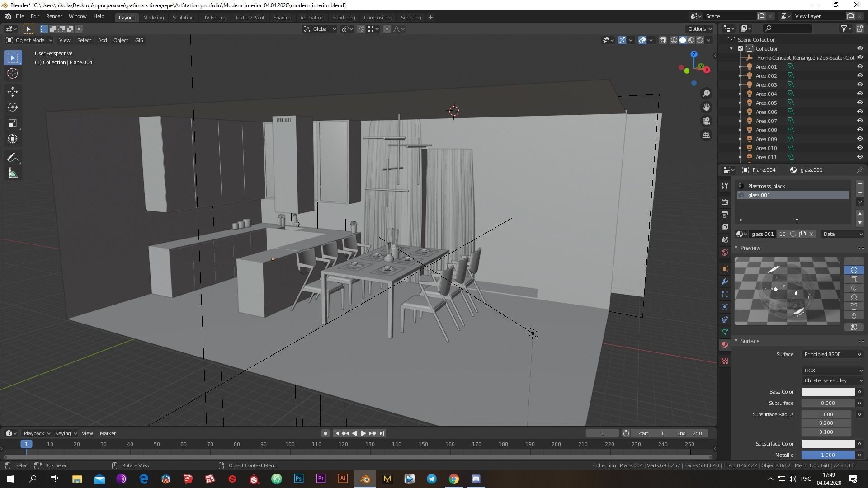Click Options button in viewport header
This screenshot has height=488, width=868.
699,29
